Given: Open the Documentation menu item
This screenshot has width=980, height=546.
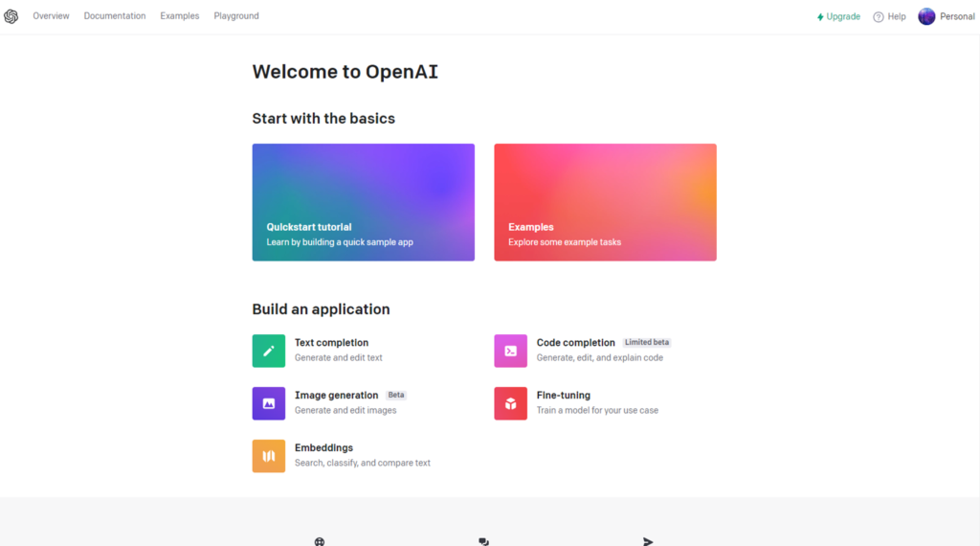Looking at the screenshot, I should pos(115,16).
